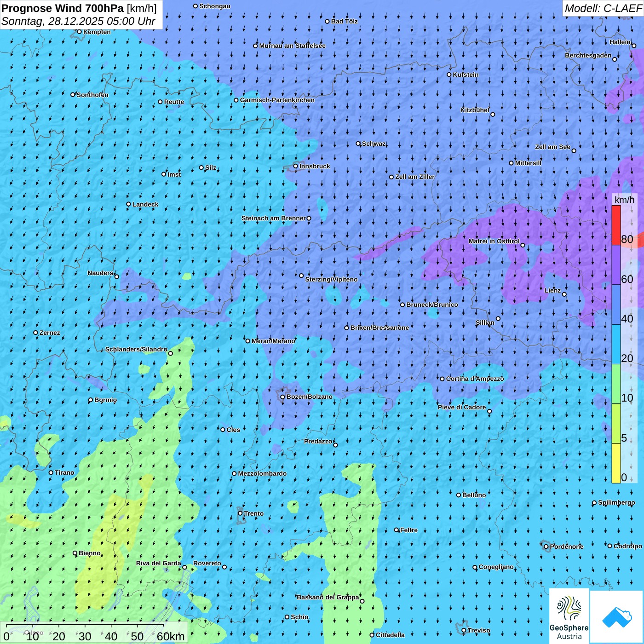644x644 pixels.
Task: Click the Garmisch-Partenkirchen label
Action: [x=277, y=100]
